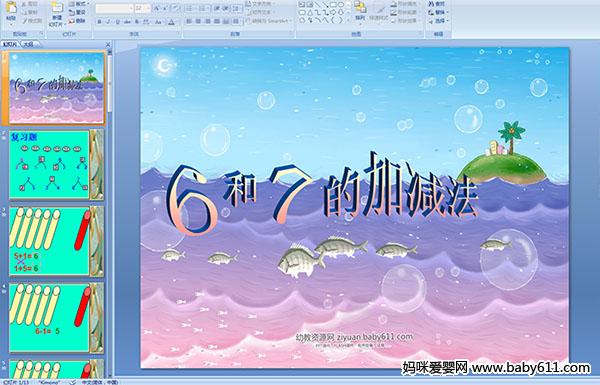Toggle Italic formatting
The width and height of the screenshot is (600, 385).
click(x=109, y=22)
